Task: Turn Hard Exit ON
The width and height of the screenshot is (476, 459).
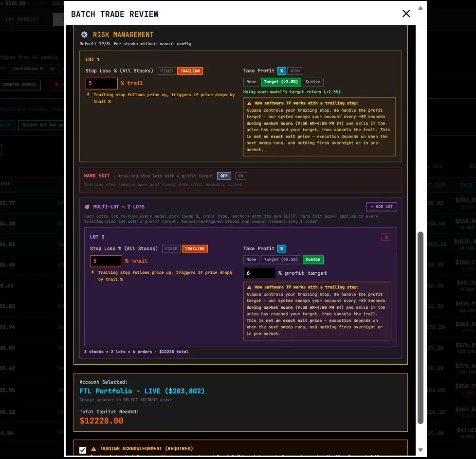Action: (240, 176)
